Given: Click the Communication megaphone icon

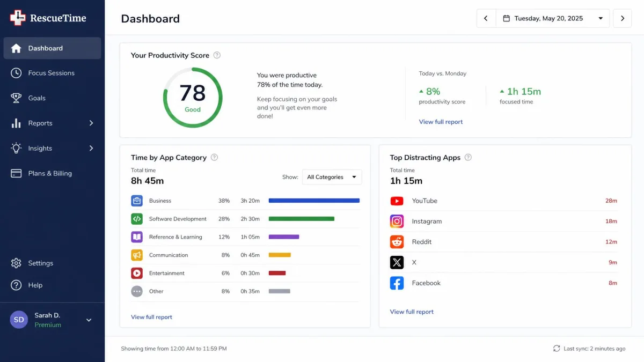Looking at the screenshot, I should point(137,255).
